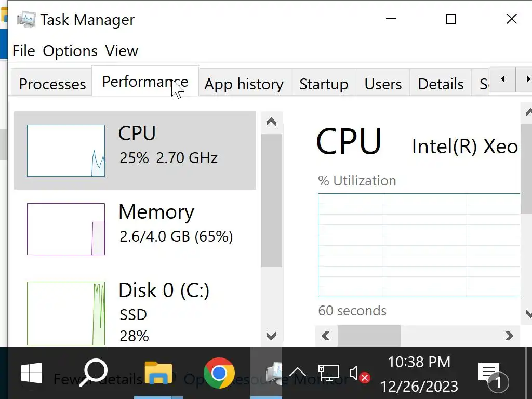Open Google Chrome from taskbar

pyautogui.click(x=219, y=373)
